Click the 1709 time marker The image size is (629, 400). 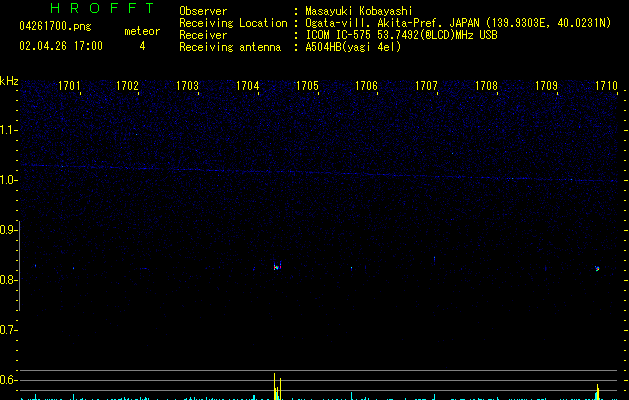click(546, 86)
